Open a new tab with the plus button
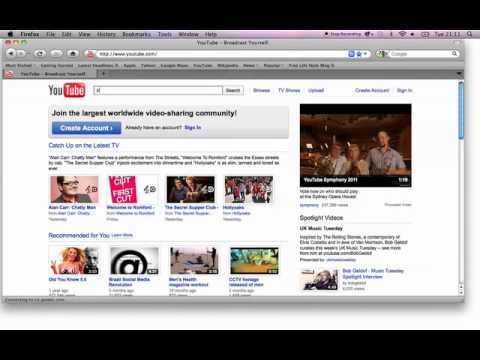The height and width of the screenshot is (360, 480). pos(103,74)
